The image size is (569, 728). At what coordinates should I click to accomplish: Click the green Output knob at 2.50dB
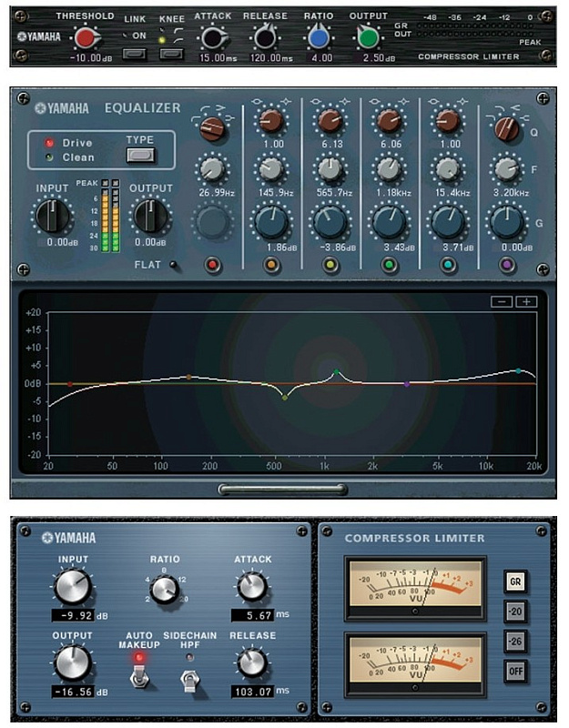point(369,38)
